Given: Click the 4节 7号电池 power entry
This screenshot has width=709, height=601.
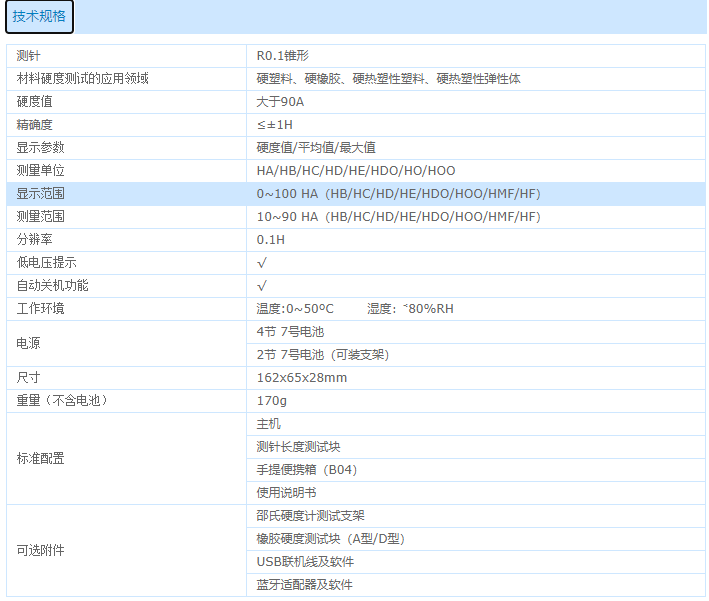Looking at the screenshot, I should (290, 332).
